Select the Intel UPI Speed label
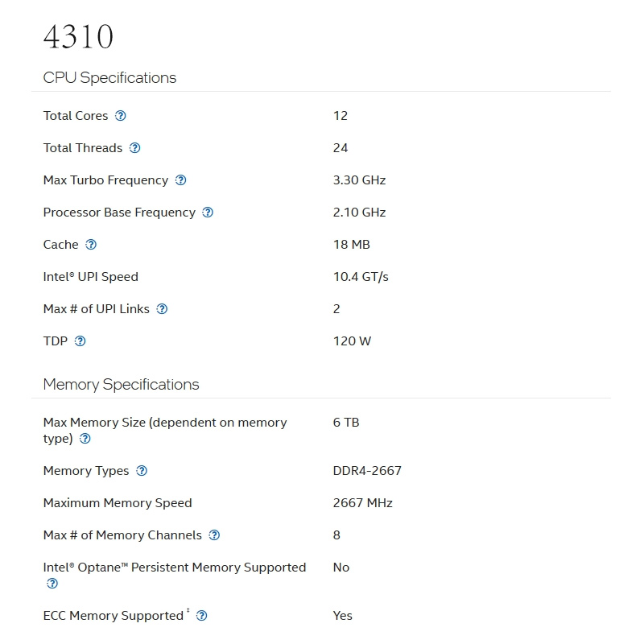Screen dimensions: 644x644 (91, 277)
